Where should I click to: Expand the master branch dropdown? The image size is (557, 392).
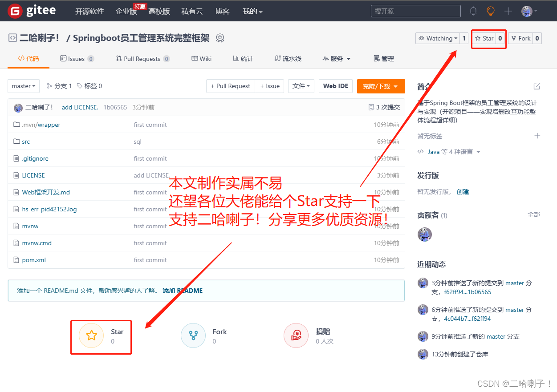pyautogui.click(x=24, y=86)
